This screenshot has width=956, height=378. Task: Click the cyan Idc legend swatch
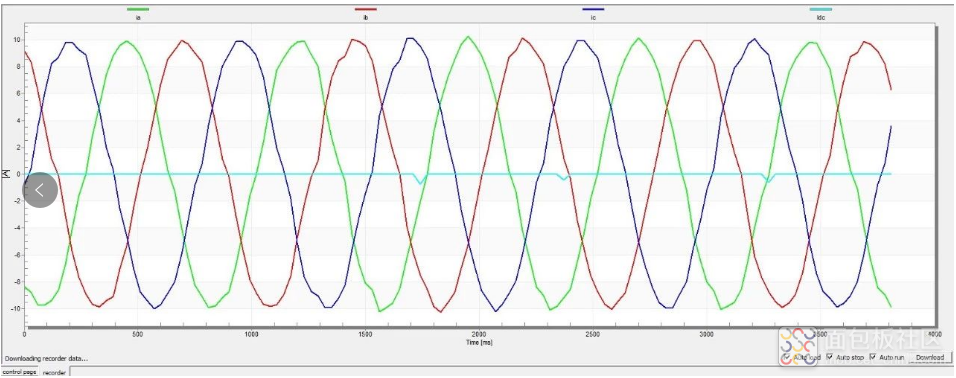821,9
